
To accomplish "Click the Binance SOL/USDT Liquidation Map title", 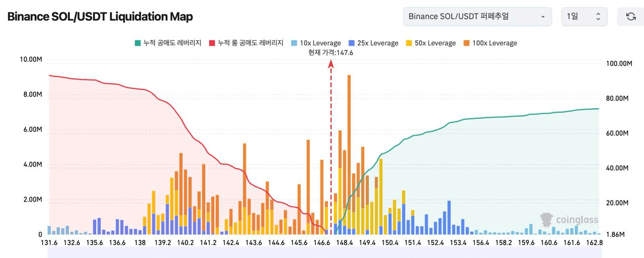I will point(100,17).
